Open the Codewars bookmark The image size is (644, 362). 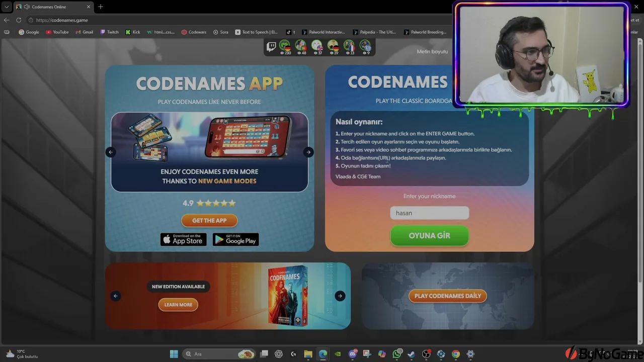tap(194, 32)
